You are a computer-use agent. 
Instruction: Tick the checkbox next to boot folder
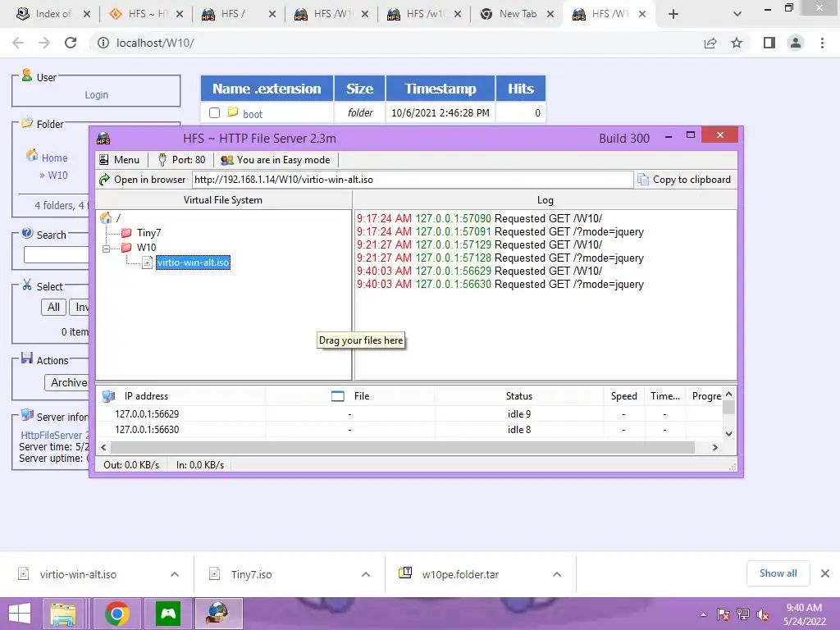(214, 113)
